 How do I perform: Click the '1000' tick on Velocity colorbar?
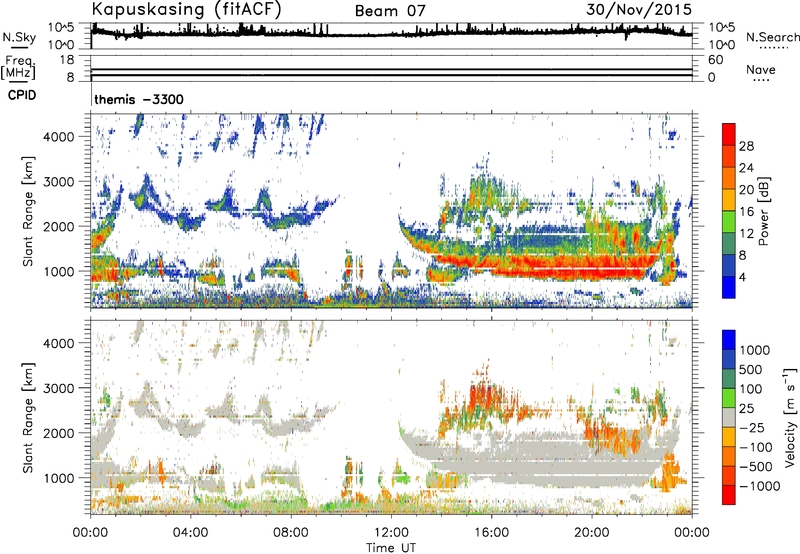pos(755,350)
